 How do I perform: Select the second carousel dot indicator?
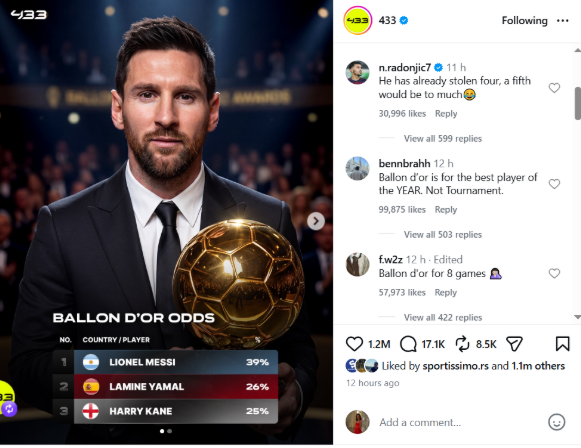[170, 431]
